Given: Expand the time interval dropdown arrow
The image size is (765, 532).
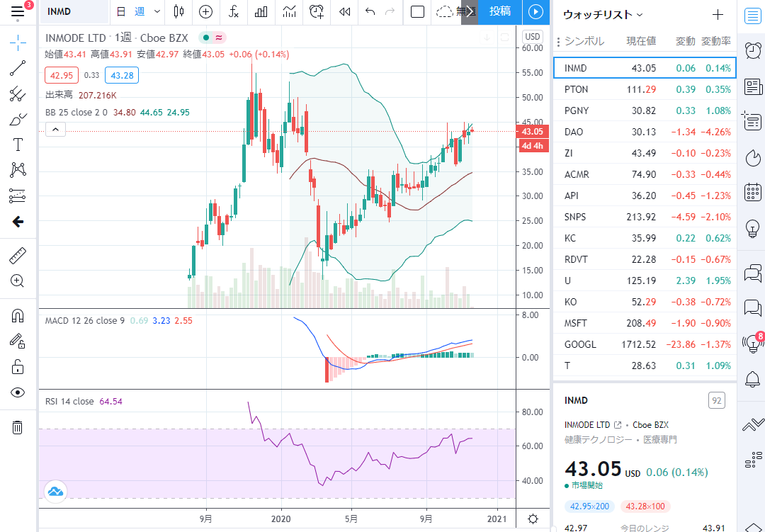Looking at the screenshot, I should coord(157,12).
